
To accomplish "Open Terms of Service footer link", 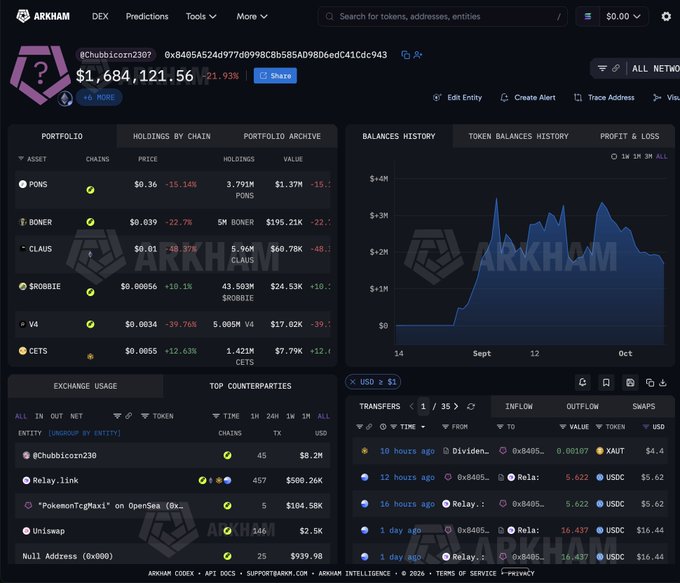I will tap(466, 573).
